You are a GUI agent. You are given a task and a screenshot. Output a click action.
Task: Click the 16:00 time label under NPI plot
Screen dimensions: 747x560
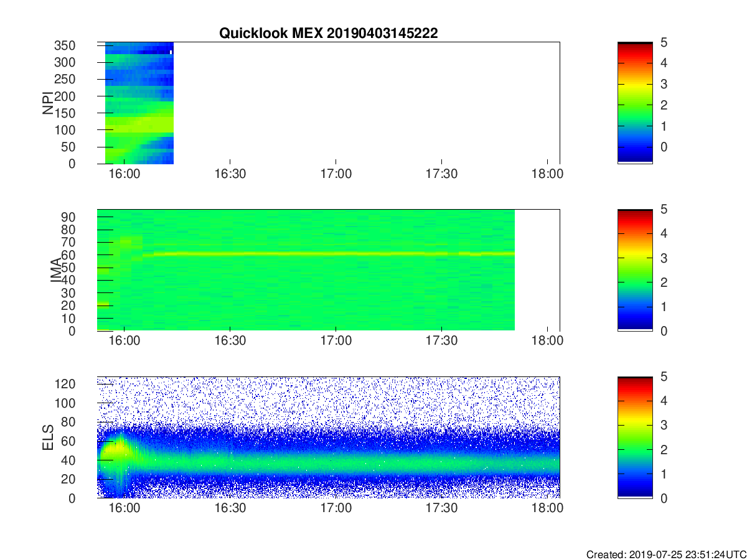[x=125, y=174]
